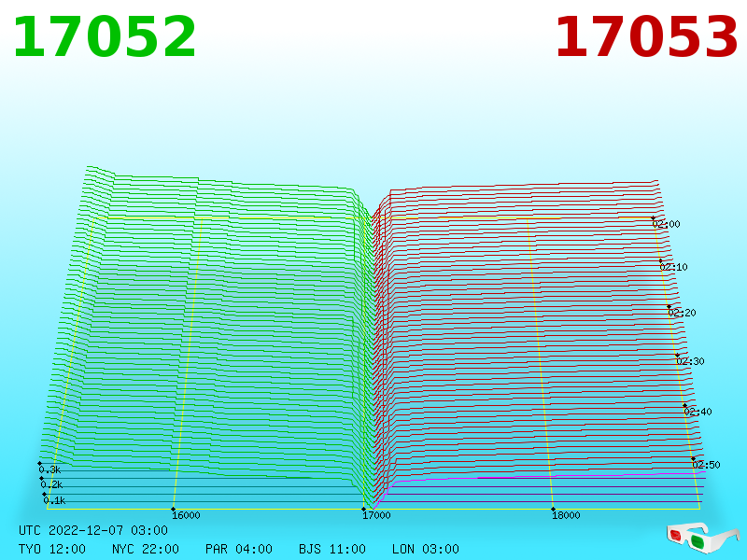
Task: Click the 0.3k depth axis label
Action: pyautogui.click(x=49, y=469)
